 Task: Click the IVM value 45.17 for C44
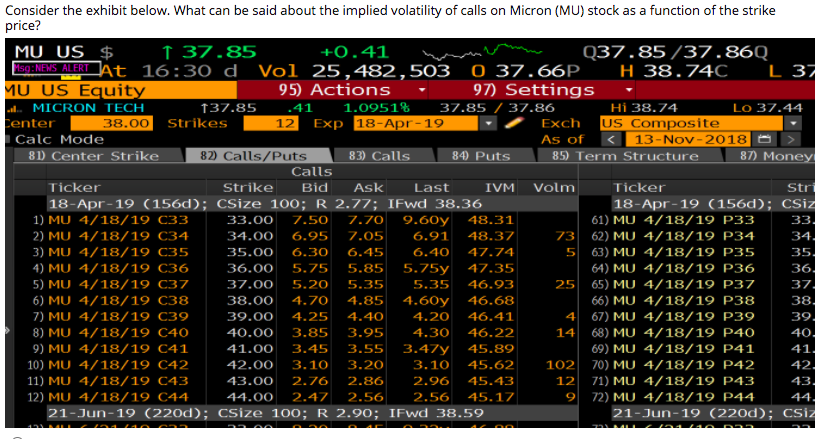[491, 397]
